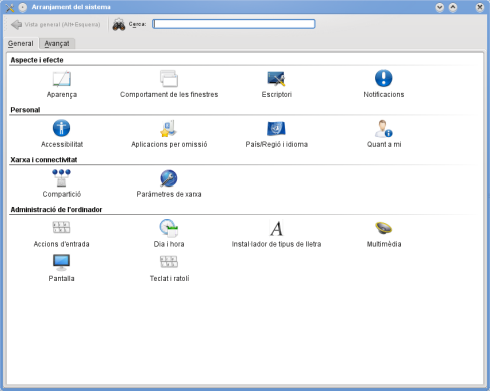Image resolution: width=490 pixels, height=391 pixels.
Task: Open the Accessibilitat icon
Action: [x=62, y=128]
